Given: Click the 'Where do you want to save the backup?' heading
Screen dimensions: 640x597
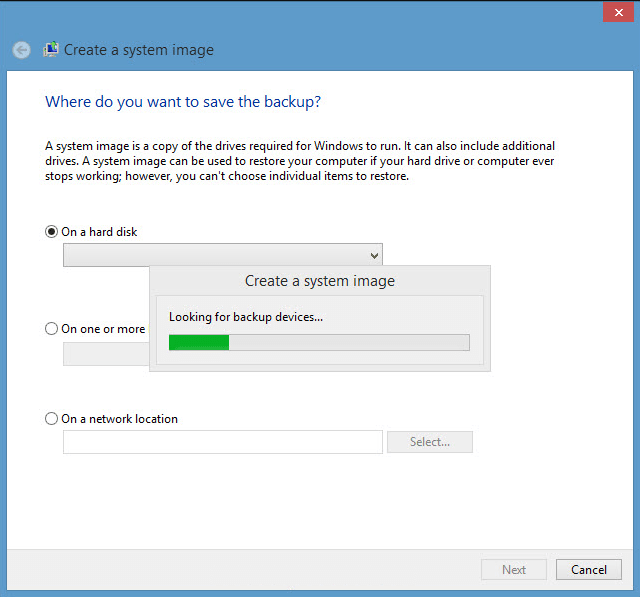Looking at the screenshot, I should pyautogui.click(x=183, y=102).
